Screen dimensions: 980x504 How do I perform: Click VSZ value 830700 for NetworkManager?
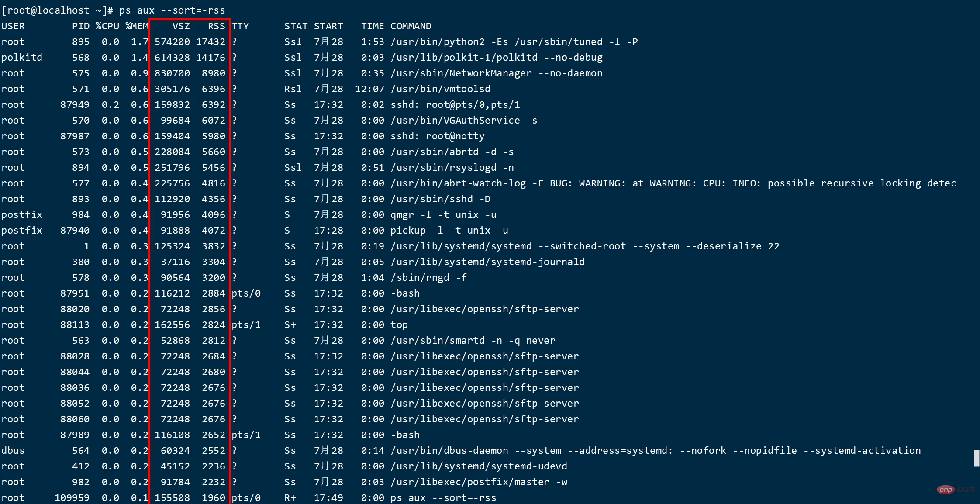(x=172, y=73)
